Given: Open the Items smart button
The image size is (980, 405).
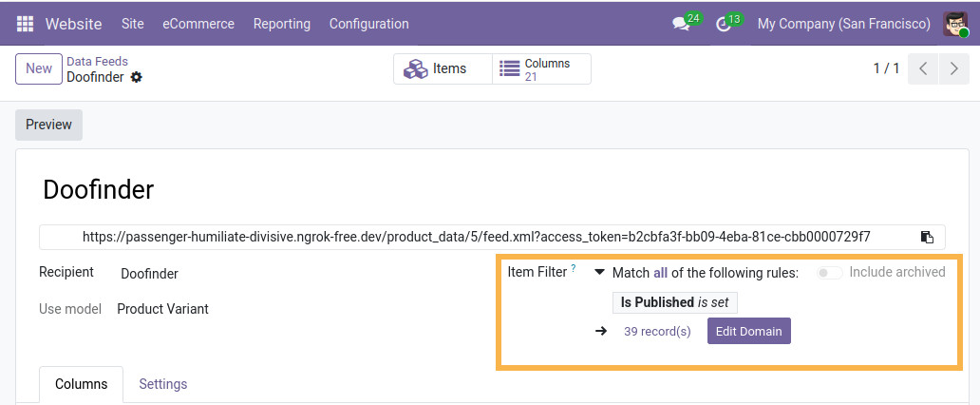Looking at the screenshot, I should tap(443, 68).
